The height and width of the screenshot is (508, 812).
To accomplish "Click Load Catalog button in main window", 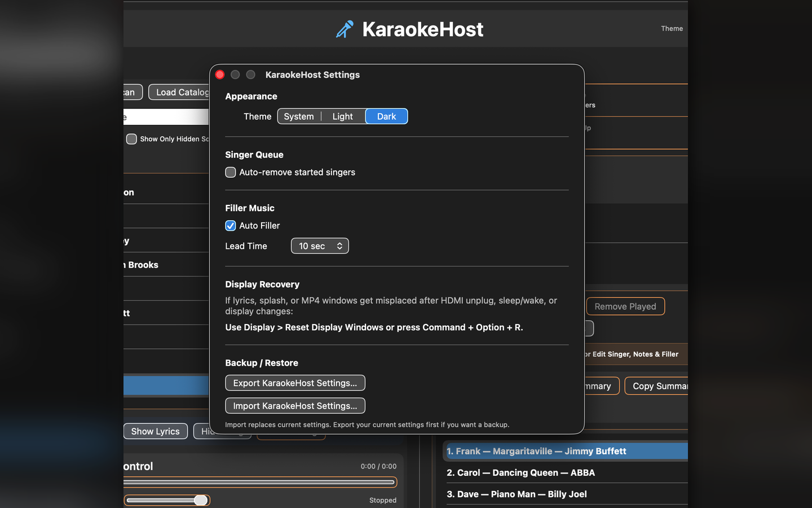I will (x=179, y=92).
